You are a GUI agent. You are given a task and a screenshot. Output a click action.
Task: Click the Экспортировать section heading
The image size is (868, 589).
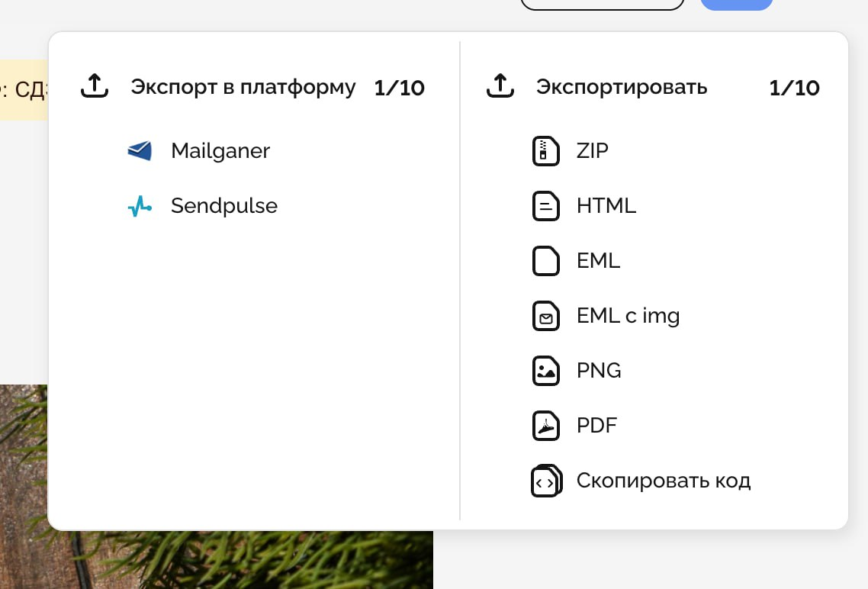[622, 88]
